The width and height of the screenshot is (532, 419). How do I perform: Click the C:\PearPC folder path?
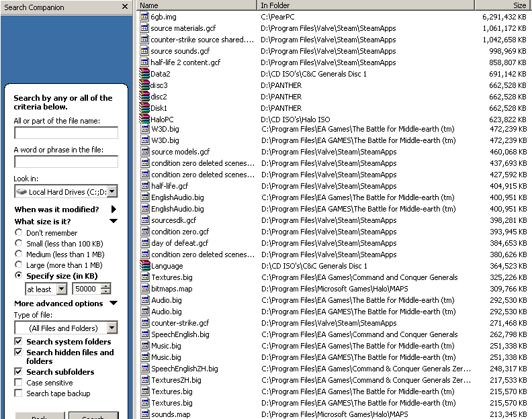277,17
